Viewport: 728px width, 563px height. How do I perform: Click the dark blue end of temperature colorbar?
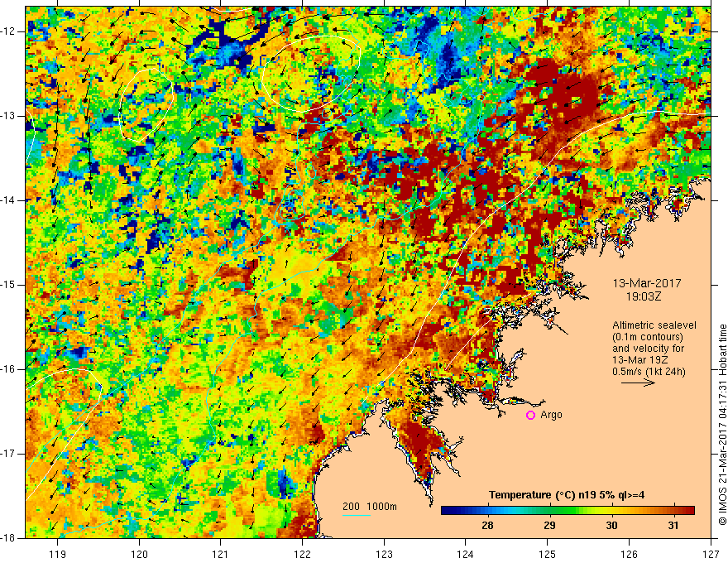448,510
